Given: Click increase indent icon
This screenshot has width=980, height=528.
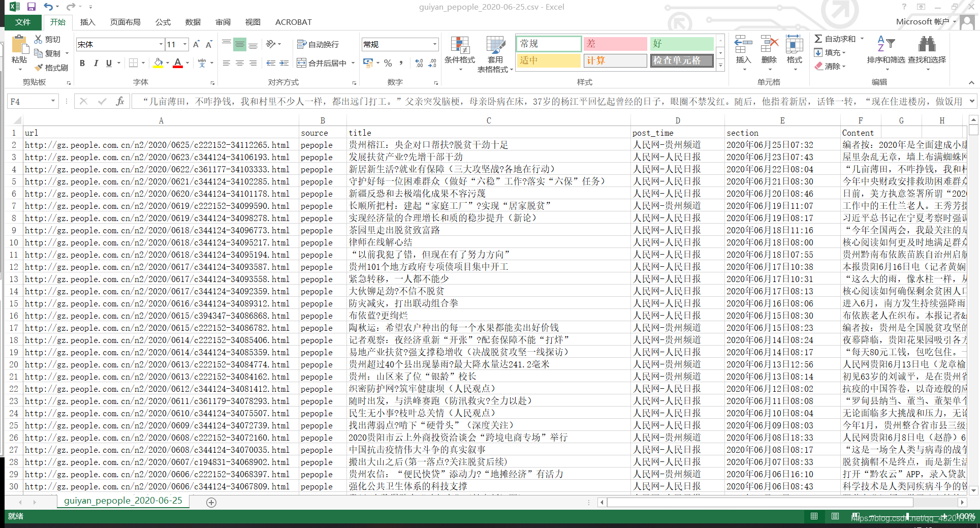Looking at the screenshot, I should pyautogui.click(x=284, y=63).
